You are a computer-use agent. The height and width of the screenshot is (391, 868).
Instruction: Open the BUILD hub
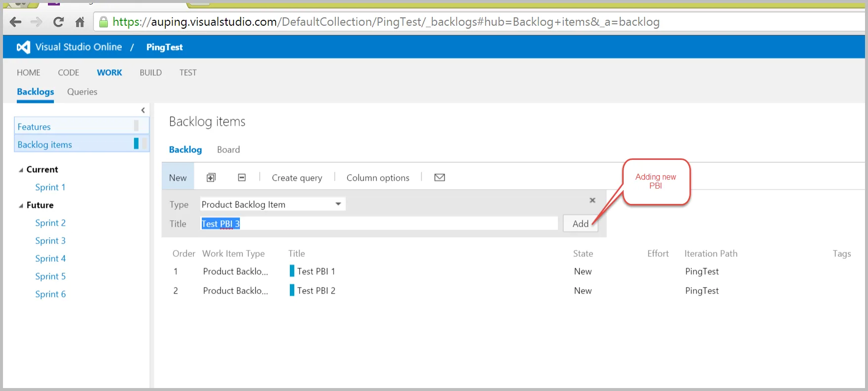151,72
